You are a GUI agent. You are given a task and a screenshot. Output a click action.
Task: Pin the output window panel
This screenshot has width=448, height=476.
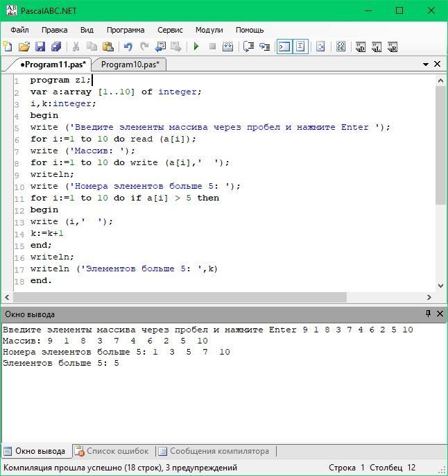pyautogui.click(x=428, y=314)
